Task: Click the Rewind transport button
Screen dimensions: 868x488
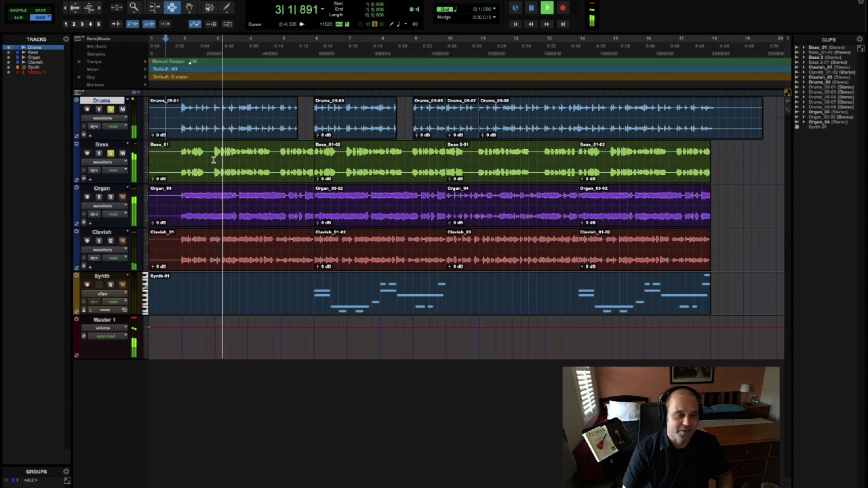Action: pos(531,24)
